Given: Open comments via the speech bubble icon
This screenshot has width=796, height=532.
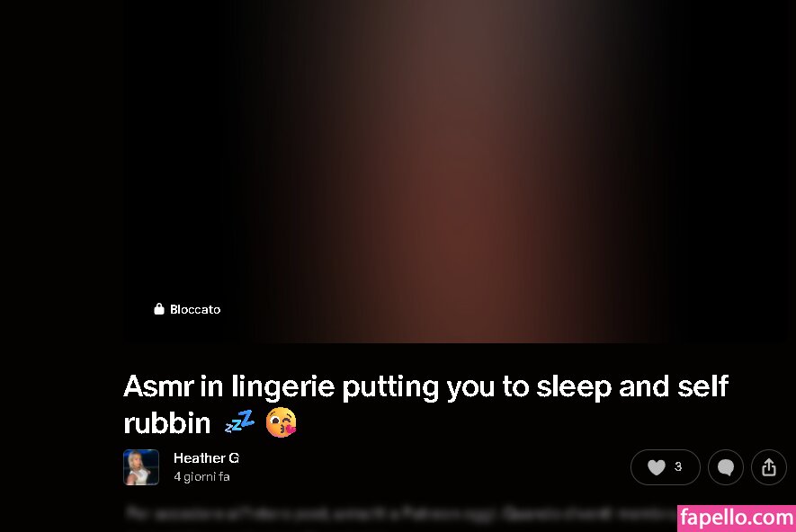Looking at the screenshot, I should pos(726,467).
